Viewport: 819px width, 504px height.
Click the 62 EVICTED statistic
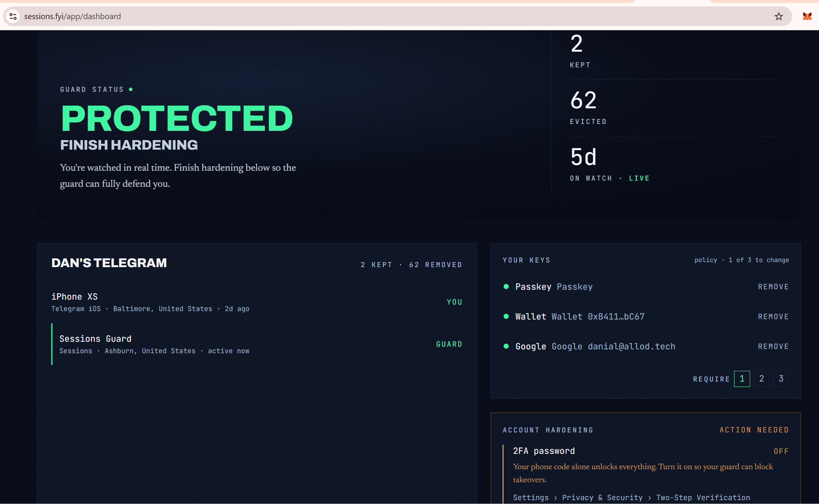coord(588,108)
